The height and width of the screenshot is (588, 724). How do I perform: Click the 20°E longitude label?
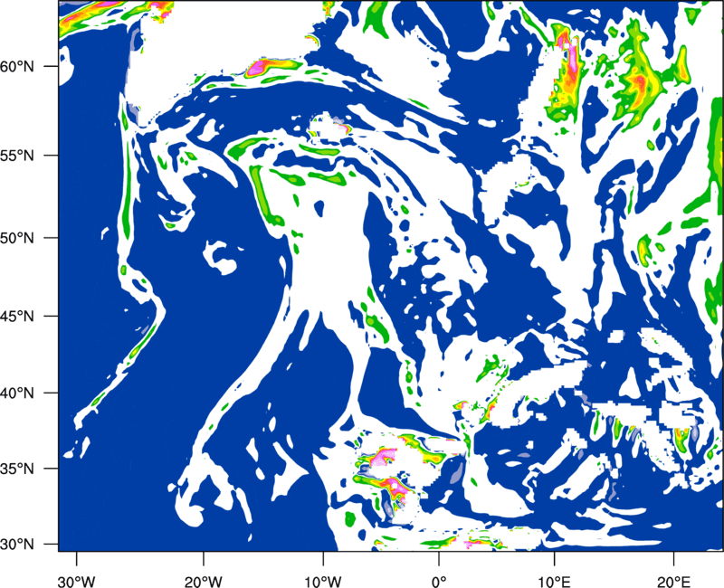click(x=672, y=581)
